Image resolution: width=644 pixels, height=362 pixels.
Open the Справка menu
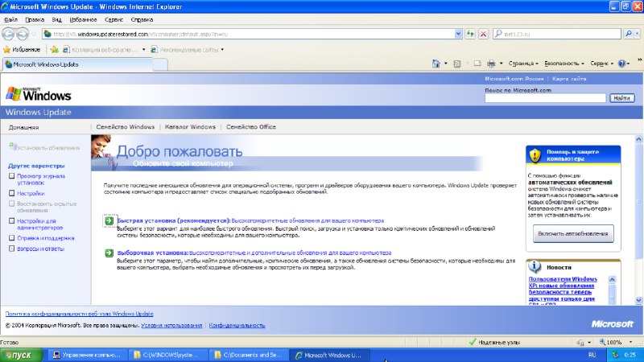pos(142,19)
